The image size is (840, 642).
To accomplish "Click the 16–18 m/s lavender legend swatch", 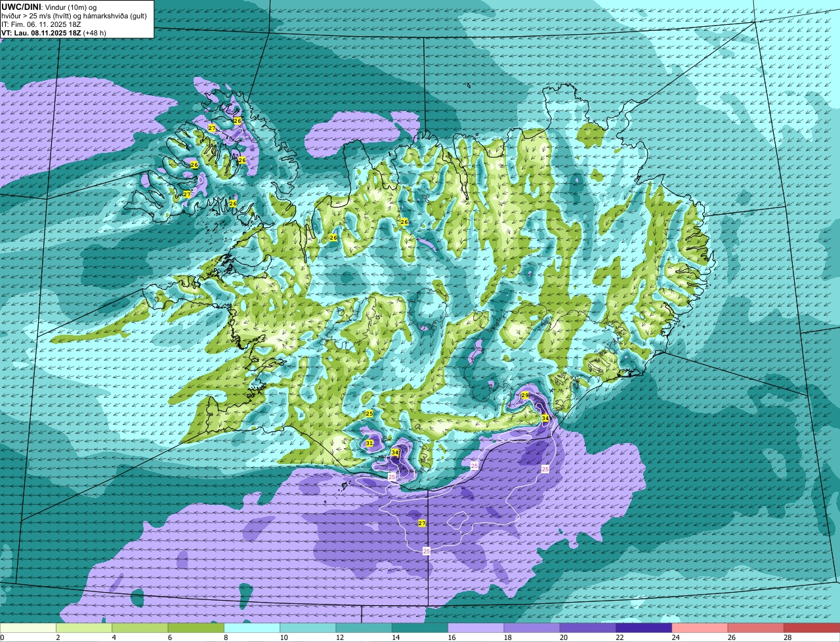I will (476, 628).
